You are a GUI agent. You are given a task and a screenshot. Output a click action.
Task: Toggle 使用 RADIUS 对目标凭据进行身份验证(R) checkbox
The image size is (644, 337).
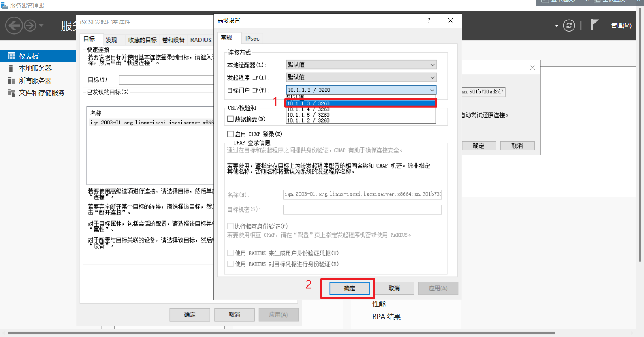coord(231,264)
